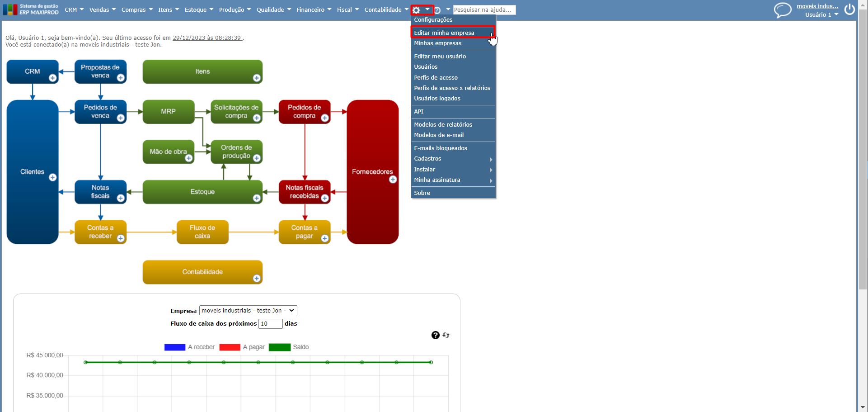868x412 pixels.
Task: Click the cash flow days input field
Action: coord(270,324)
